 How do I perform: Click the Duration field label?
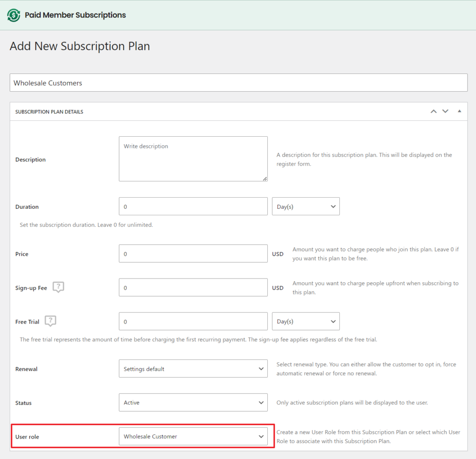pos(27,207)
